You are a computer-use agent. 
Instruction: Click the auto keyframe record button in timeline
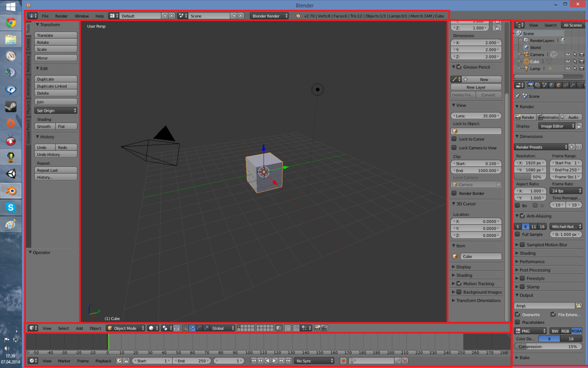point(343,361)
